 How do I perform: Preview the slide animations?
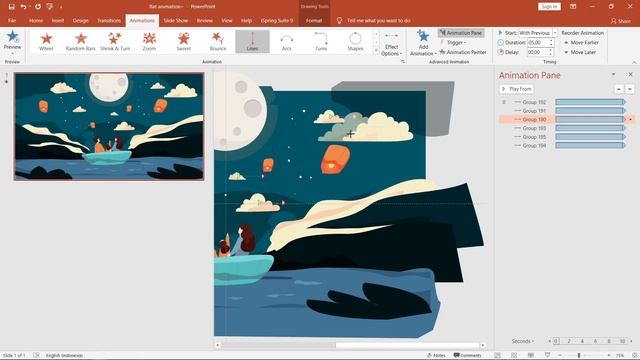(x=12, y=42)
